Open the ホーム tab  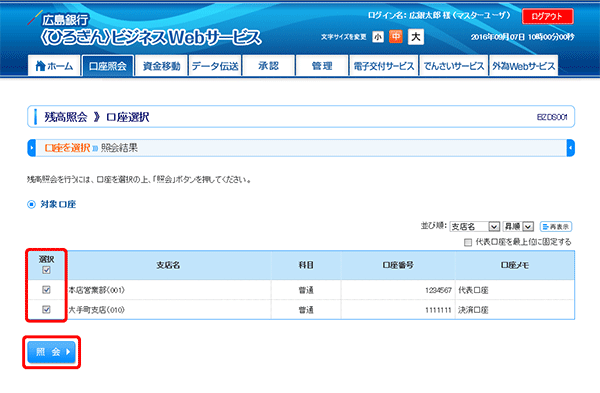(54, 66)
